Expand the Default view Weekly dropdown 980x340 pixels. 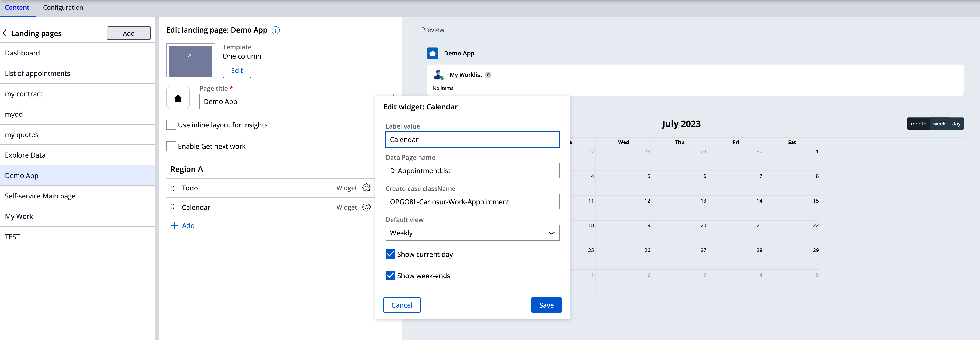click(x=472, y=233)
